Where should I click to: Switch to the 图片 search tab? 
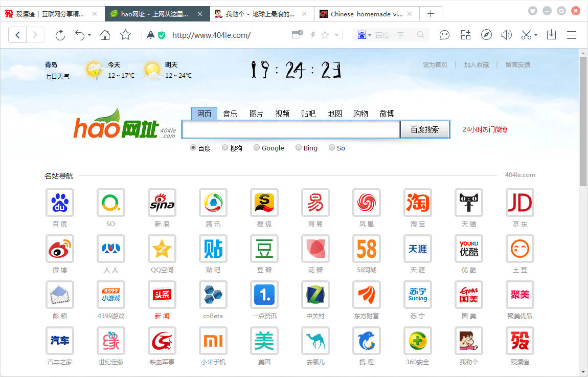click(x=256, y=114)
